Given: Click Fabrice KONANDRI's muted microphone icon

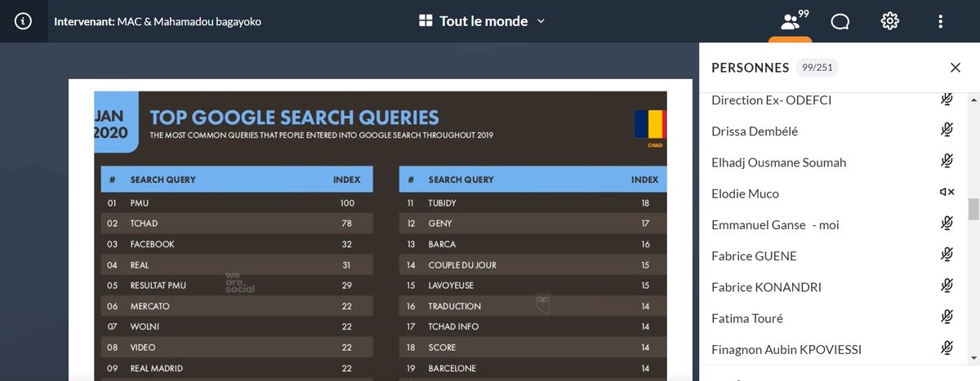Looking at the screenshot, I should [947, 286].
